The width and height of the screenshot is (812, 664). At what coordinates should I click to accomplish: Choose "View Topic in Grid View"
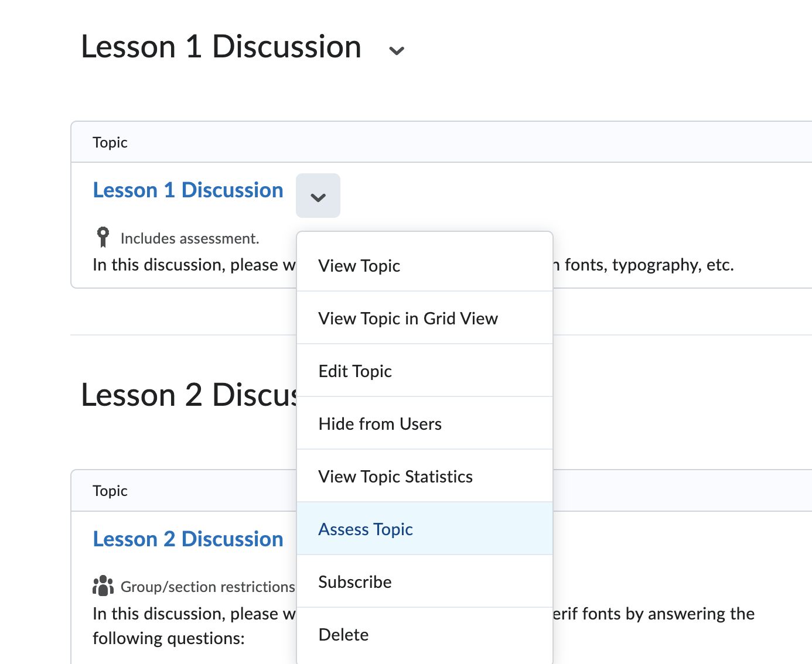tap(408, 318)
